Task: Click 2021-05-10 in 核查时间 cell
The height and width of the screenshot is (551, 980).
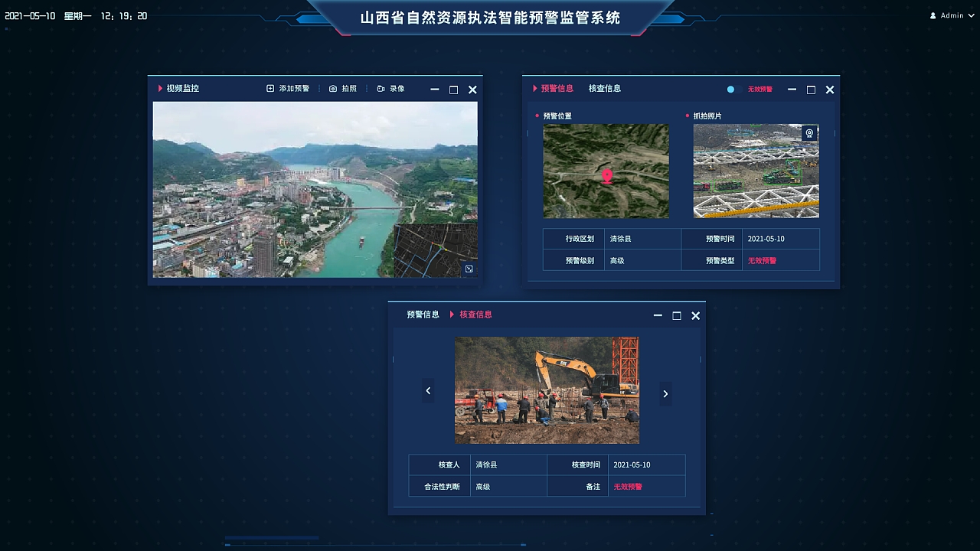Action: click(632, 465)
